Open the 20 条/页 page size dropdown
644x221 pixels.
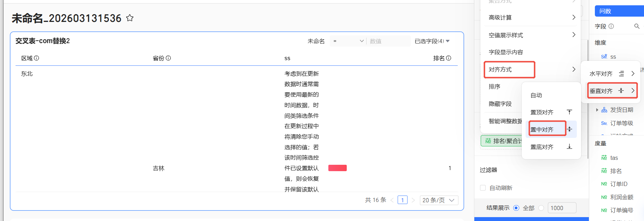(x=439, y=200)
